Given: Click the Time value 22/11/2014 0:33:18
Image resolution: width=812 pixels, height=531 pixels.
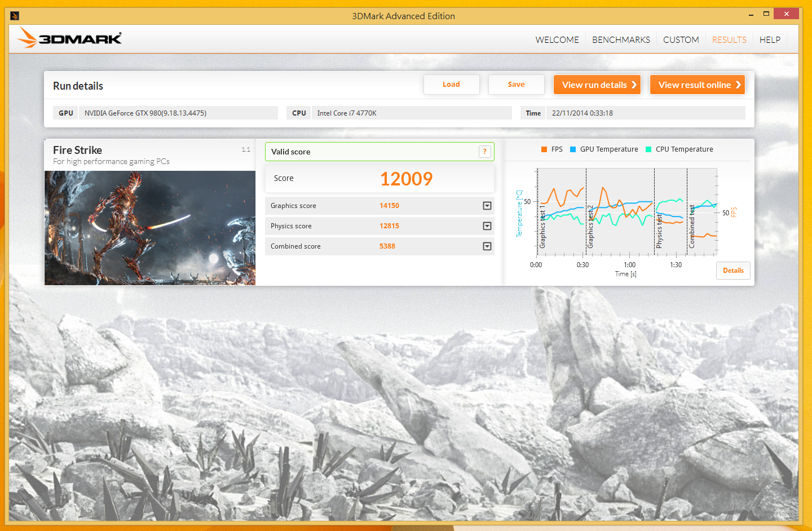Looking at the screenshot, I should (582, 113).
